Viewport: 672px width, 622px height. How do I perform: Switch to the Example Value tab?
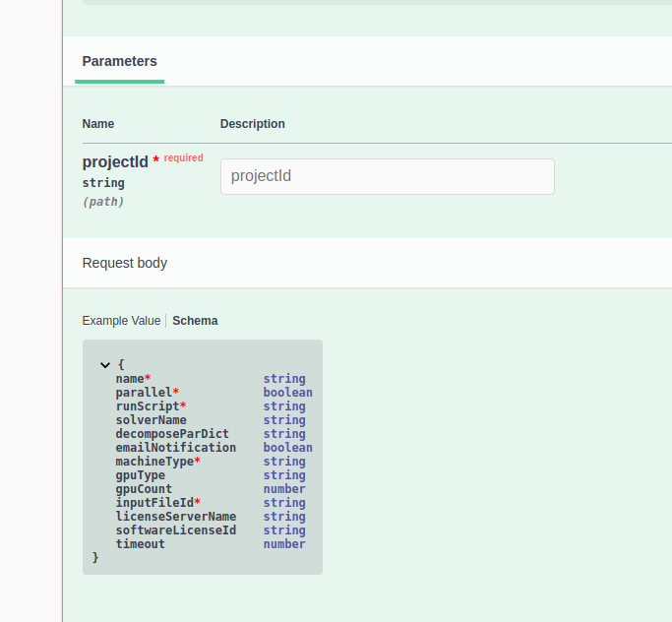[x=121, y=321]
